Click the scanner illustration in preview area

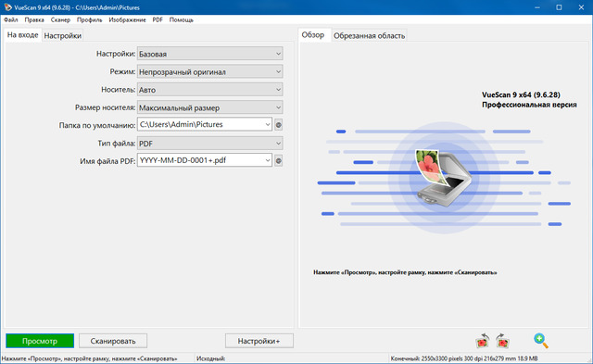point(443,178)
